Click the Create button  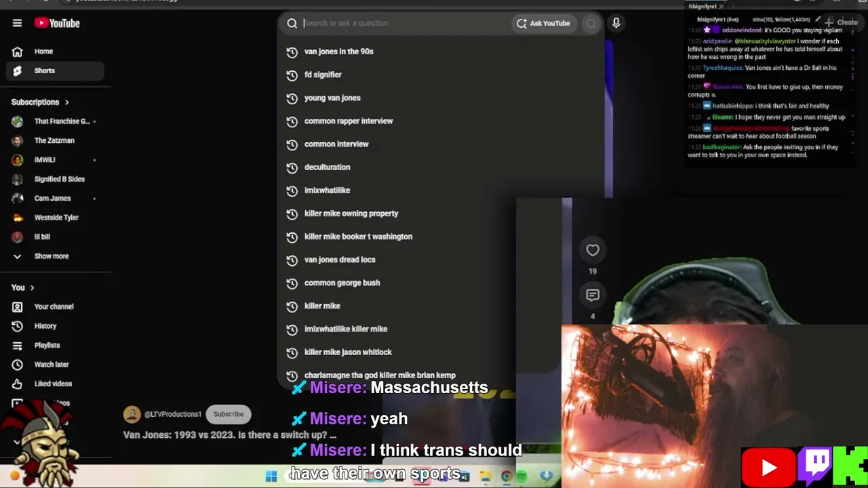pos(841,22)
